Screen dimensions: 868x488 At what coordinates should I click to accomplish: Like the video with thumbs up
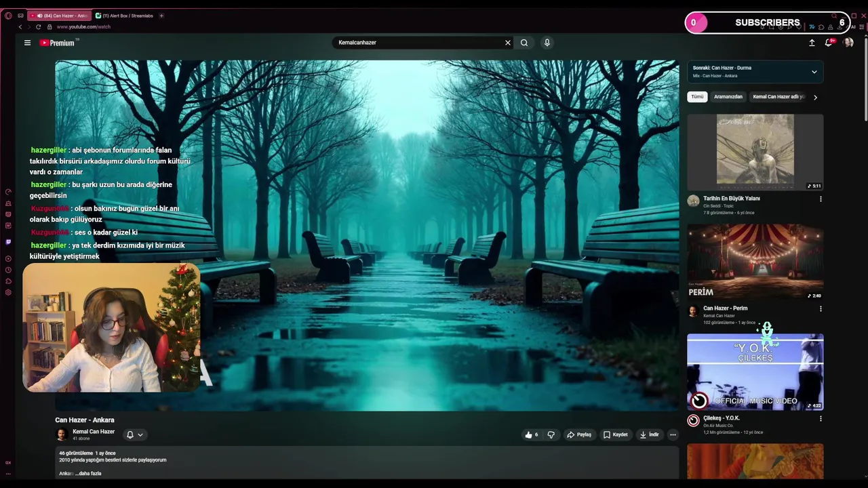point(532,434)
